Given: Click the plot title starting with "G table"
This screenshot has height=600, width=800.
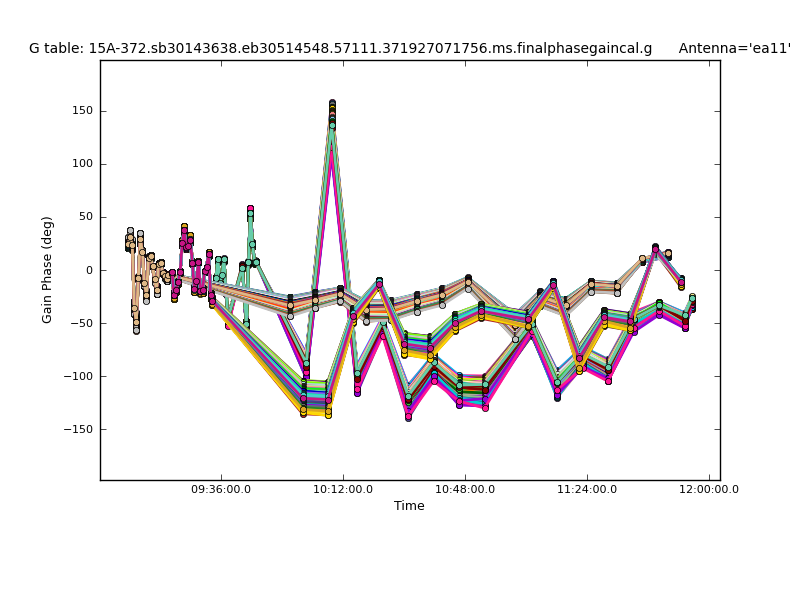Looking at the screenshot, I should click(x=340, y=48).
